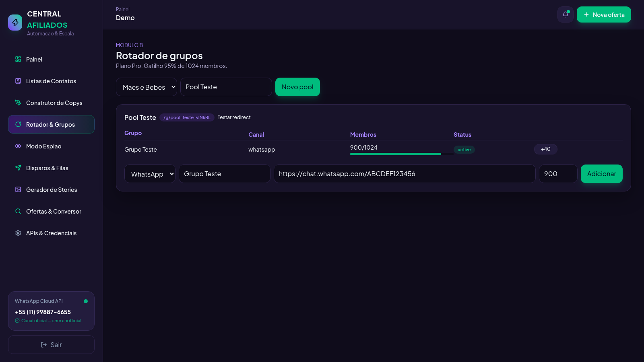Click the Construtor de Copys pen icon
This screenshot has height=362, width=644.
18,103
